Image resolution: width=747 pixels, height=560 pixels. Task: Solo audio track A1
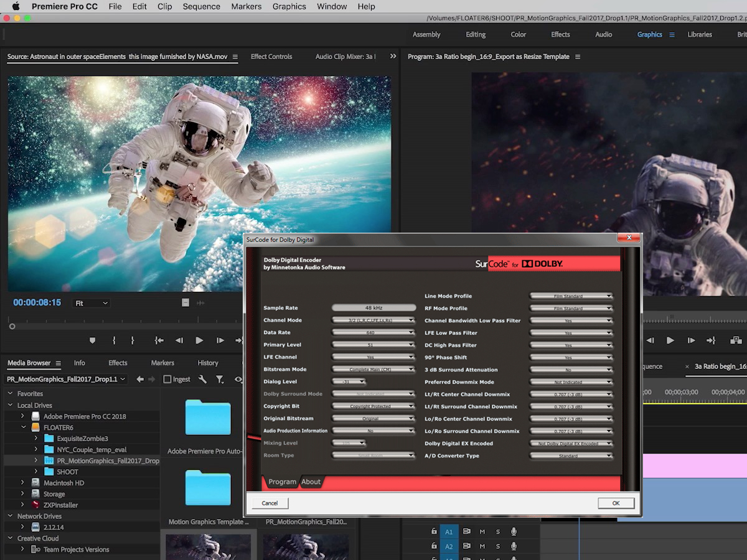498,531
